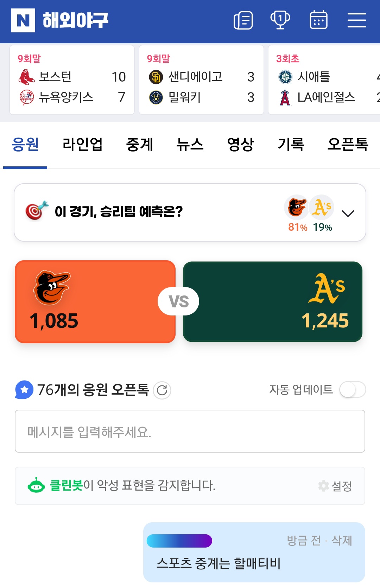The image size is (380, 588).
Task: Open the 오픈톡 tab
Action: (x=348, y=145)
